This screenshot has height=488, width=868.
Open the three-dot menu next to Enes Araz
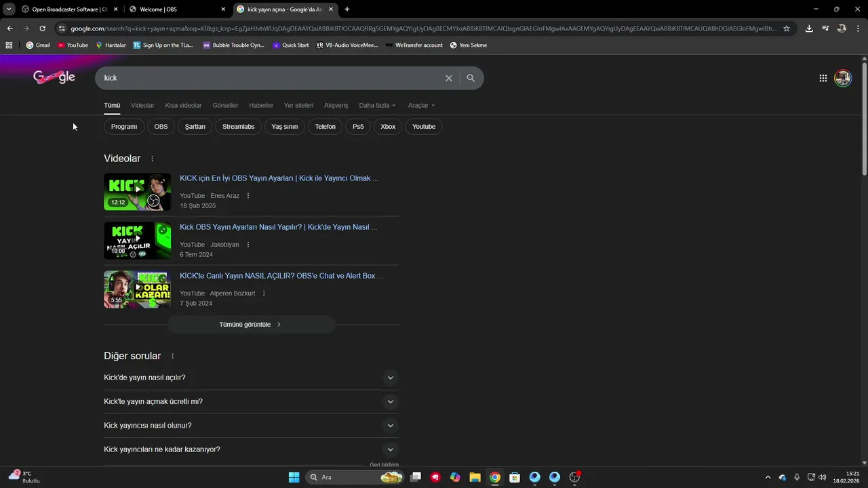pyautogui.click(x=248, y=196)
